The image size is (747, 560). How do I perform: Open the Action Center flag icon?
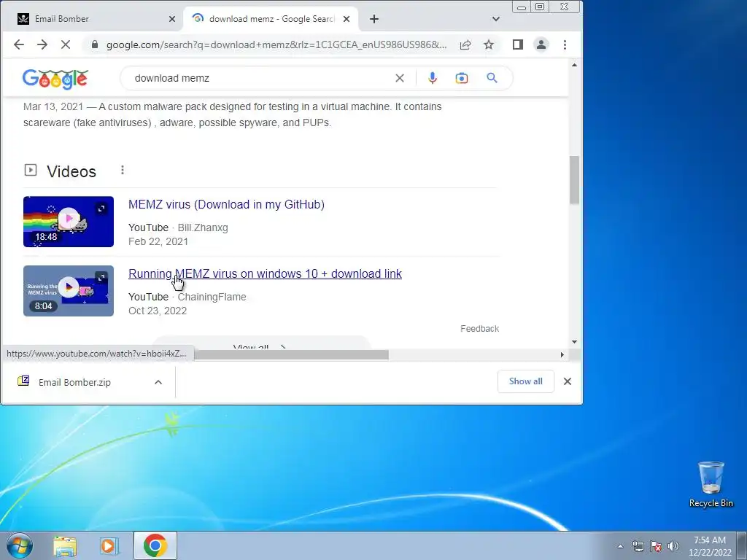(656, 546)
